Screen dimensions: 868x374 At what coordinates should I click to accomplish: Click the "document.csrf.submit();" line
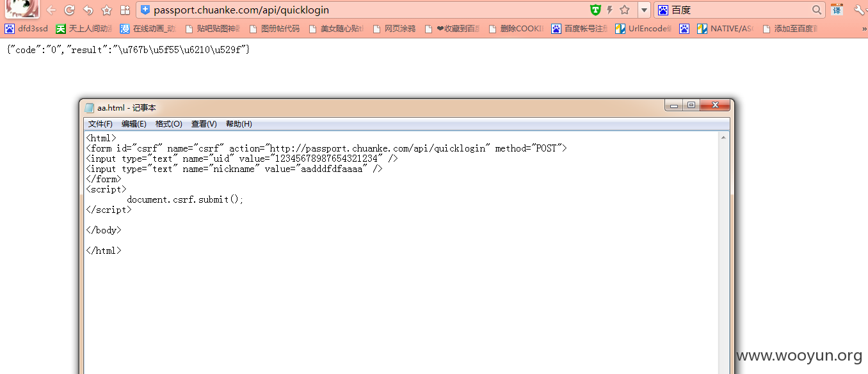coord(185,199)
